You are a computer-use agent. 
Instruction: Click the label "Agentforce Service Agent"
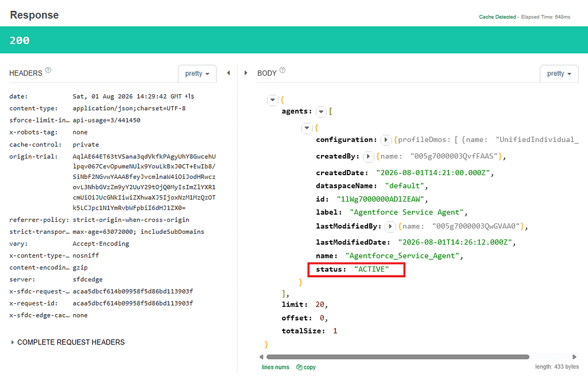click(x=407, y=212)
